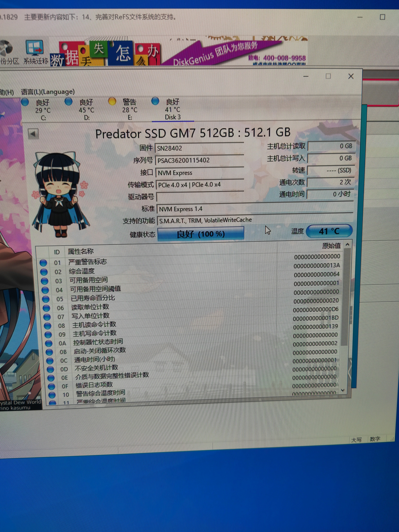399x532 pixels.
Task: Click the 41 °C temperature button
Action: point(329,231)
